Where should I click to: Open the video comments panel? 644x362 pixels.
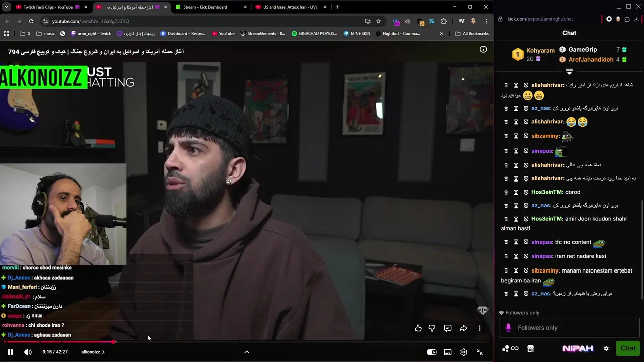tap(448, 328)
